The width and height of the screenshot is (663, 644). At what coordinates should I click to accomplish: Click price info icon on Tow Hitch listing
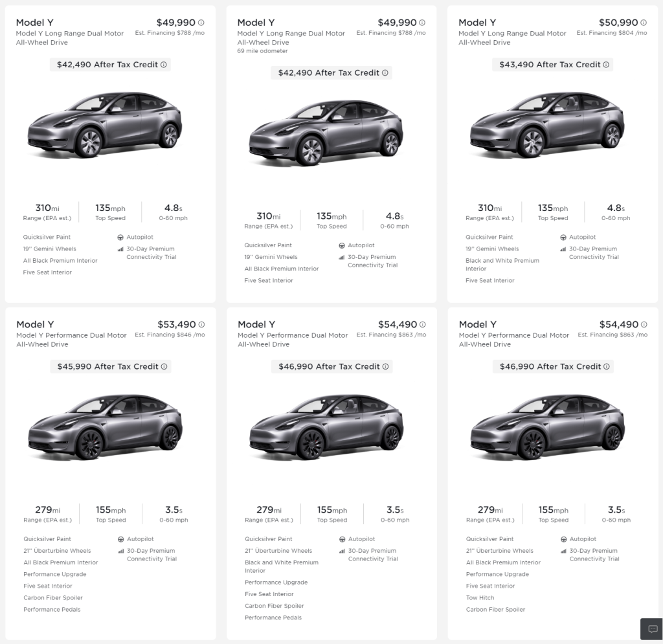(644, 325)
